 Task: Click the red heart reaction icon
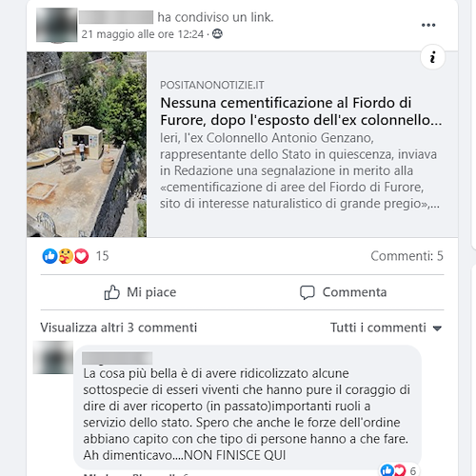[81, 256]
